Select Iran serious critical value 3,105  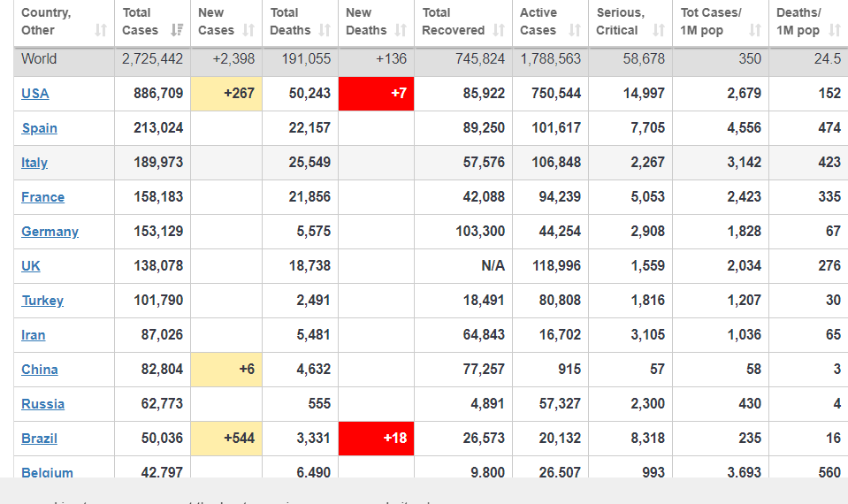tap(648, 335)
